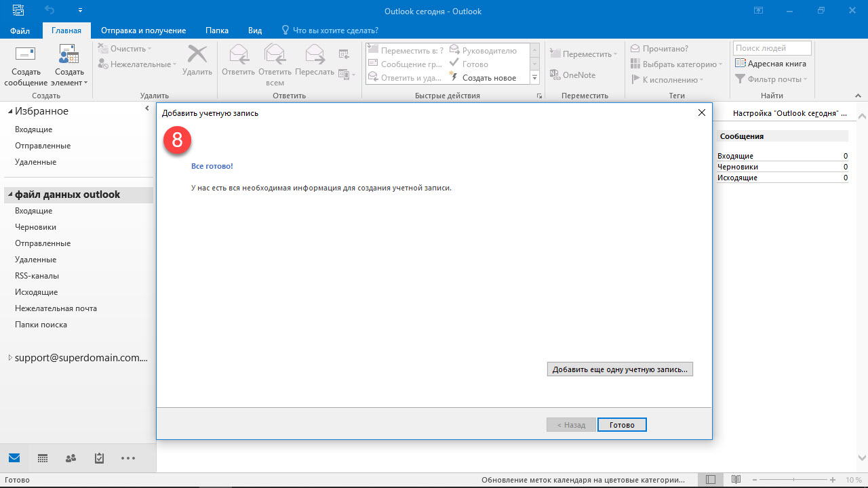Click the Forward icon
The height and width of the screenshot is (488, 868).
[315, 54]
